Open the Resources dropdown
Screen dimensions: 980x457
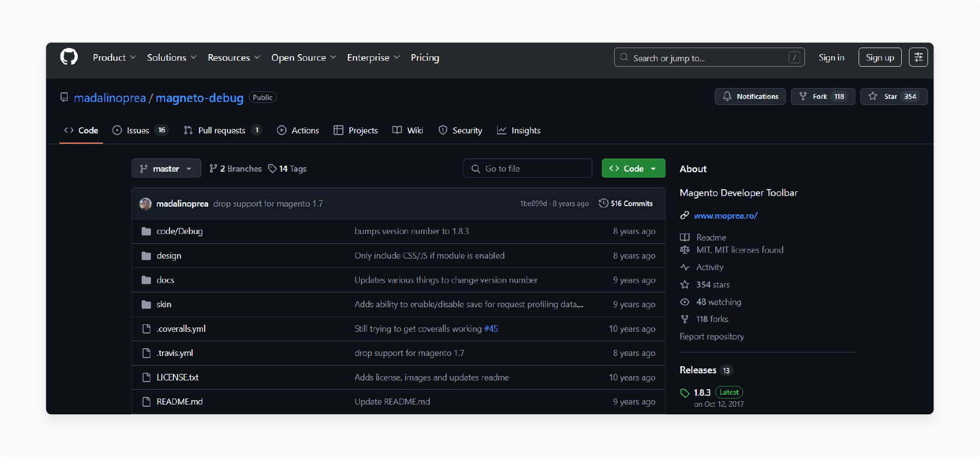234,57
